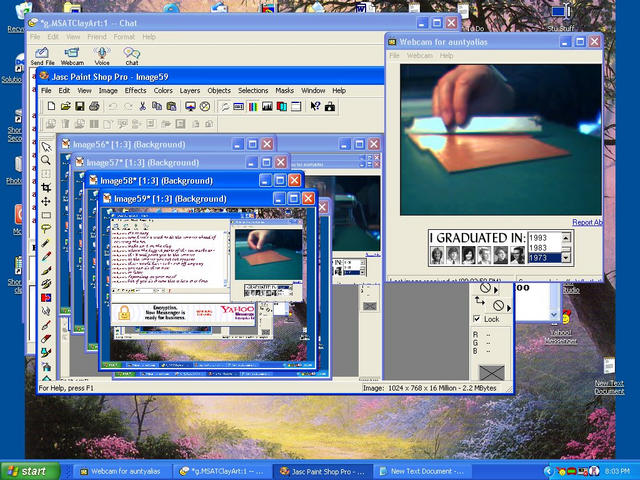Select the Eraser tool

tap(46, 338)
